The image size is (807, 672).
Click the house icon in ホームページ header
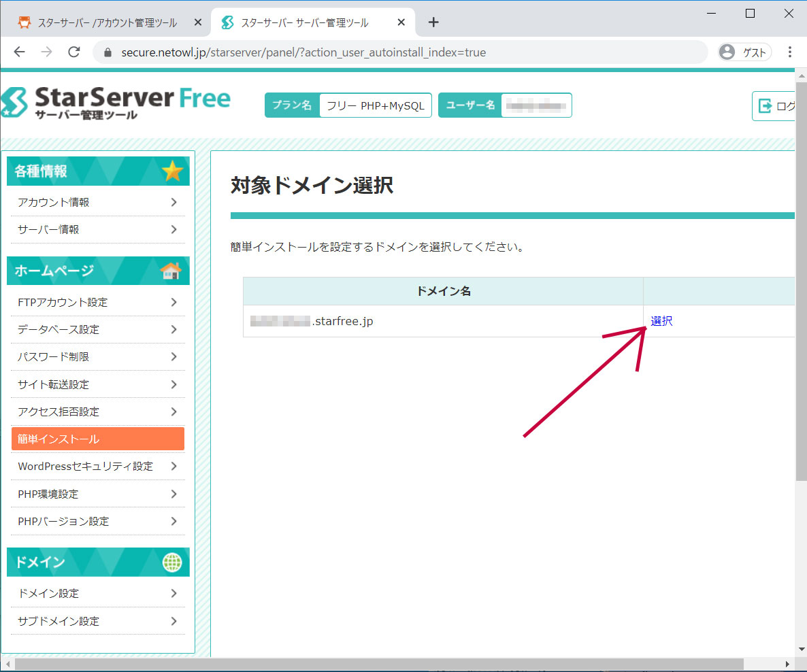pos(171,270)
